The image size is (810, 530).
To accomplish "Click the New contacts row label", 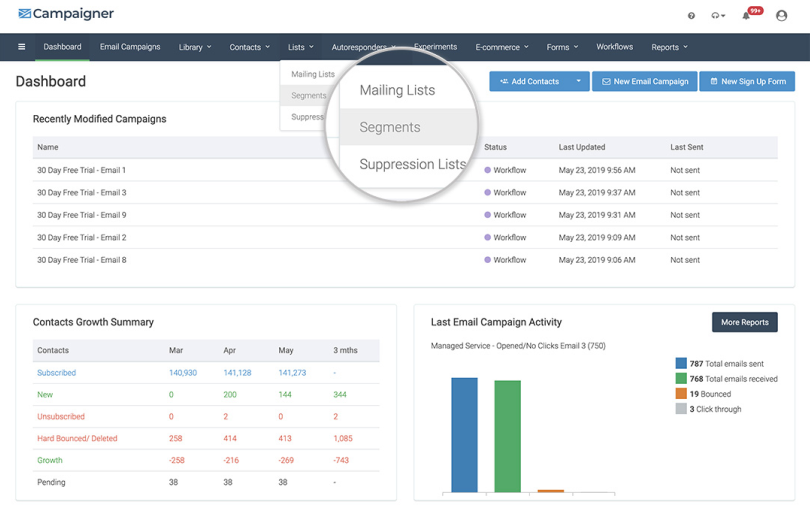I will [x=45, y=395].
